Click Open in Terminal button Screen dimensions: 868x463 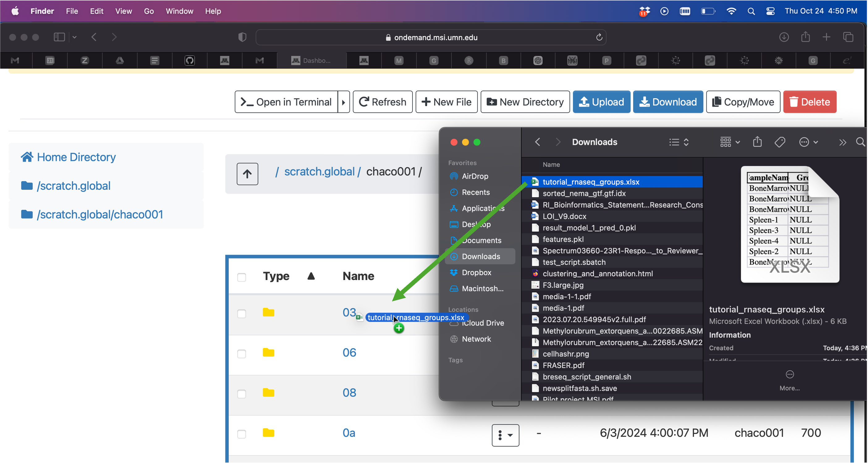pyautogui.click(x=286, y=102)
